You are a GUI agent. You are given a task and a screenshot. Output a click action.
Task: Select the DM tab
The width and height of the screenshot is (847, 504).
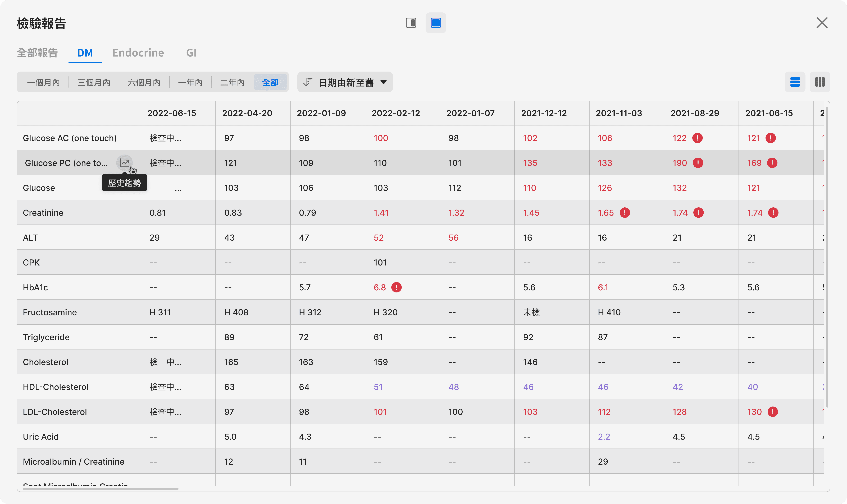(x=85, y=53)
